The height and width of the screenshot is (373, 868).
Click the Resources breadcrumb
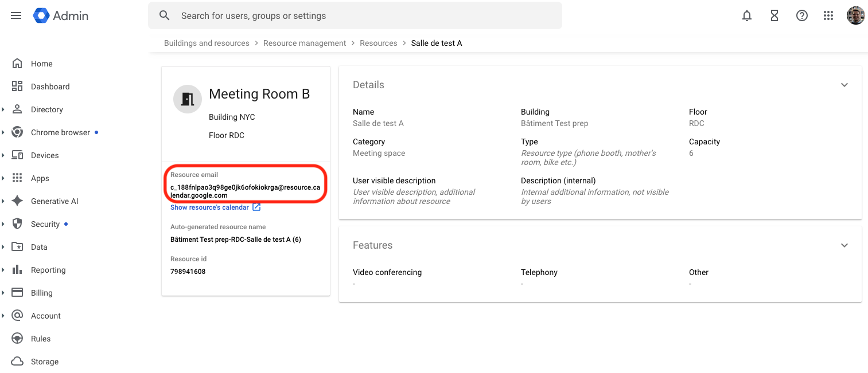point(378,42)
